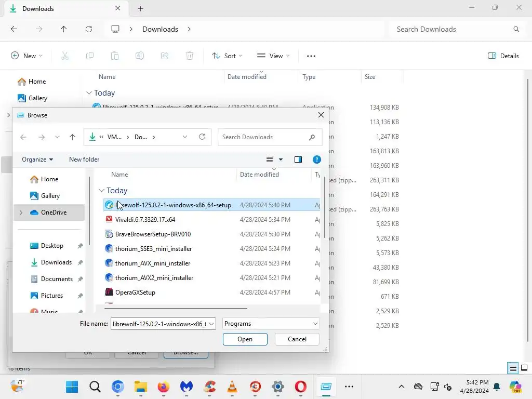Image resolution: width=532 pixels, height=399 pixels.
Task: Expand the OneDrive tree node
Action: tap(21, 212)
